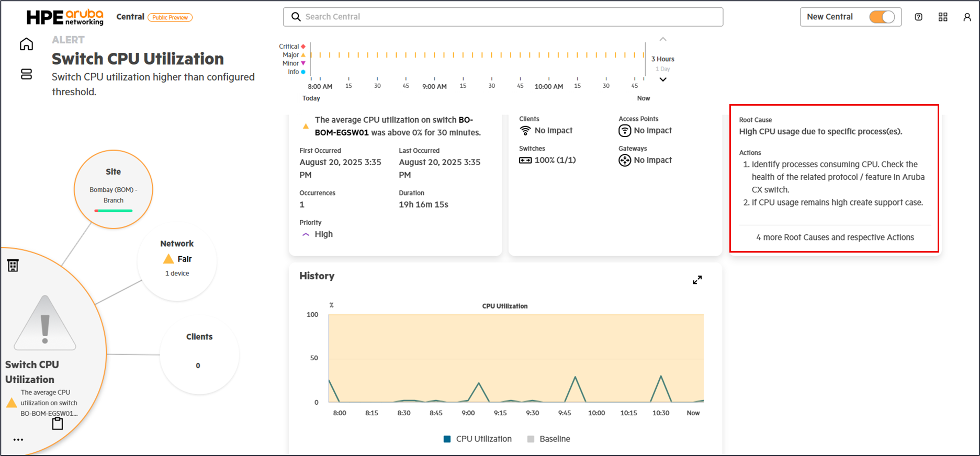
Task: Open 4 more Root Causes and Actions
Action: [x=835, y=237]
